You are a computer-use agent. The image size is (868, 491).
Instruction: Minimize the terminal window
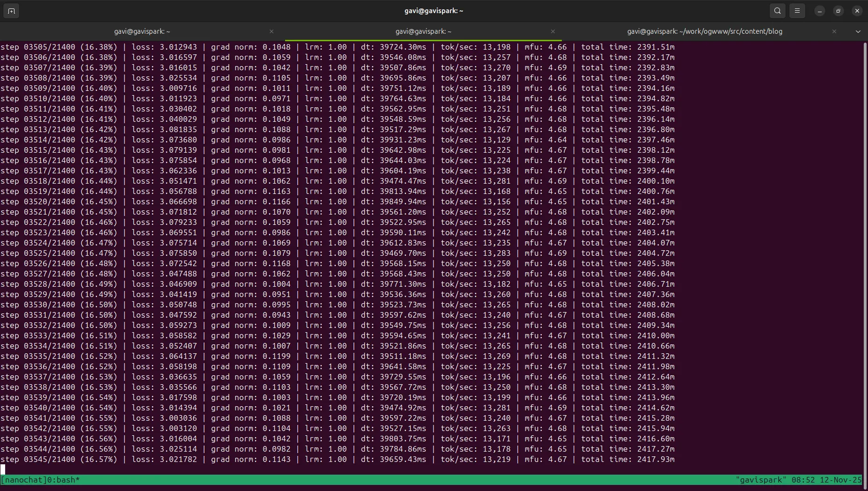pos(820,11)
